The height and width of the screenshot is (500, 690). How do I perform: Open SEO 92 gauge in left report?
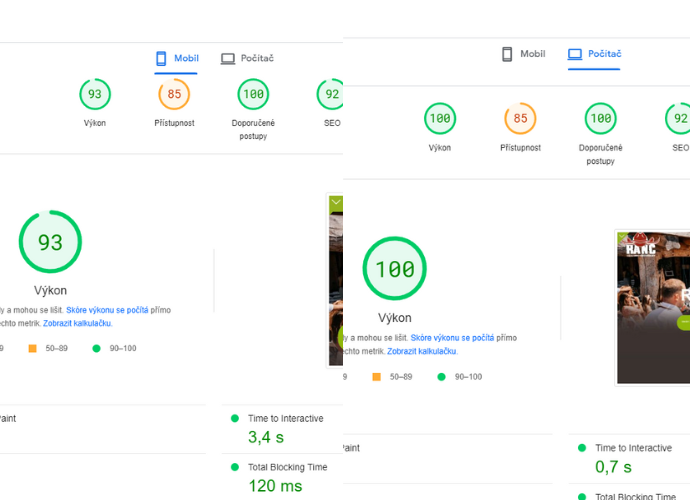point(330,94)
